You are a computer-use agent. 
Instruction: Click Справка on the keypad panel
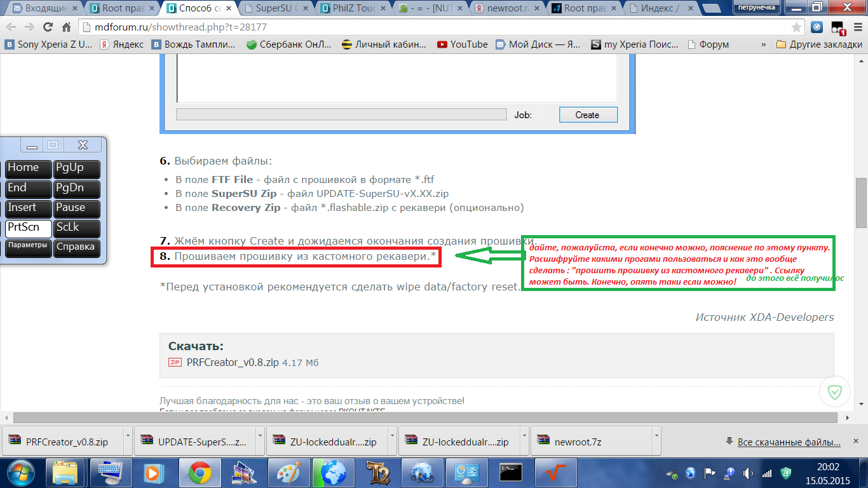click(76, 248)
